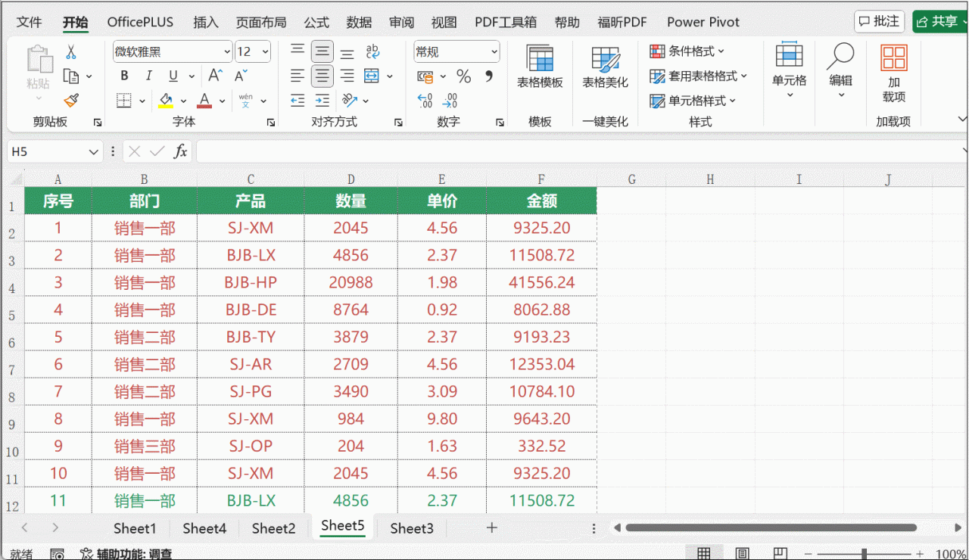This screenshot has width=969, height=560.
Task: Open alignment settings dialog launcher
Action: point(398,122)
